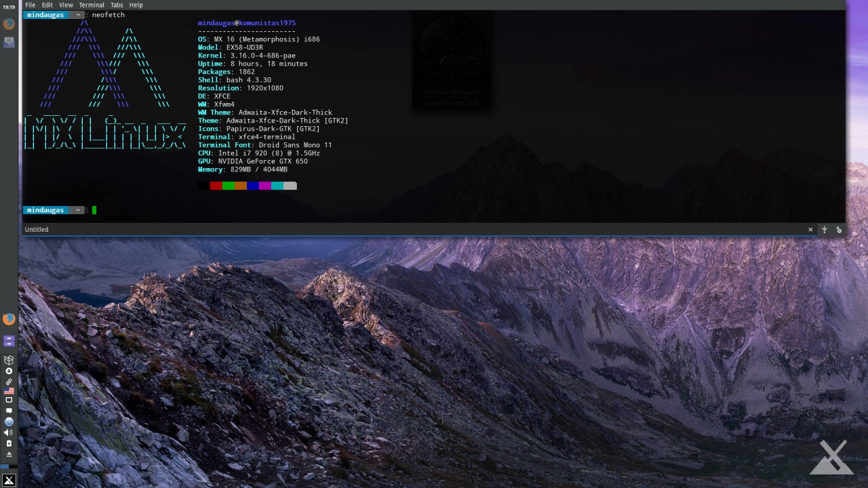This screenshot has height=488, width=868.
Task: Click the US flag keyboard layout indicator
Action: point(9,391)
